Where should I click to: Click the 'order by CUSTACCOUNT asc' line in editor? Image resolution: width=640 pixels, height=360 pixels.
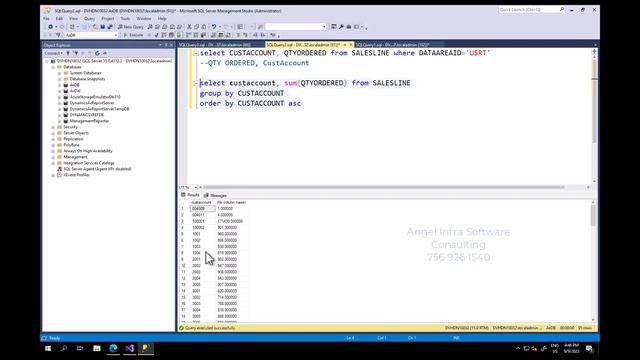tap(250, 104)
